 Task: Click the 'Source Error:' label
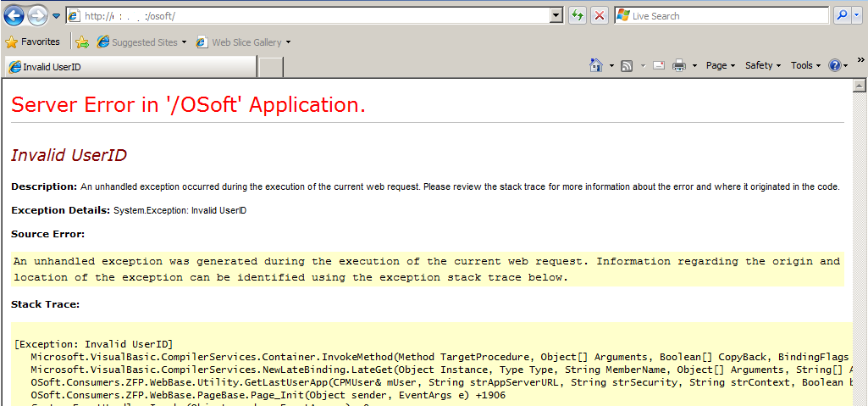pos(47,234)
